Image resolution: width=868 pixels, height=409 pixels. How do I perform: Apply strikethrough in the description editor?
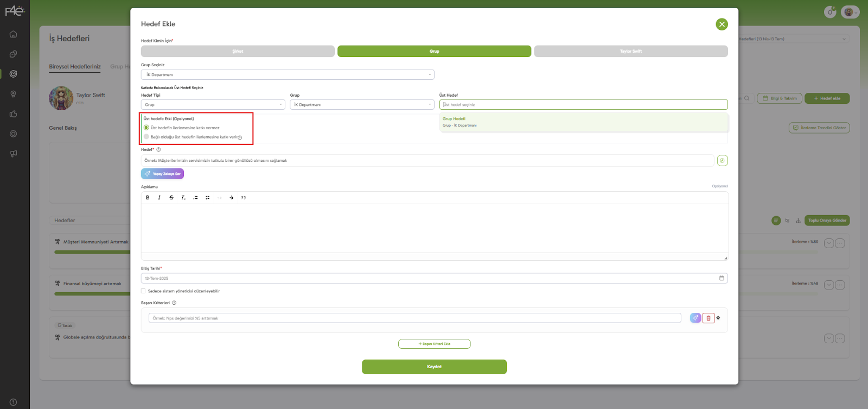(171, 198)
